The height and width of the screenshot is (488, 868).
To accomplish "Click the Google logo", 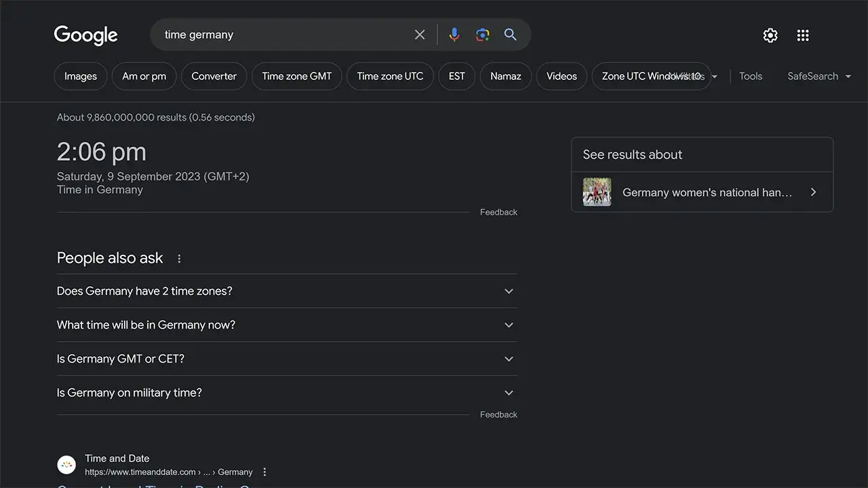I will [86, 35].
